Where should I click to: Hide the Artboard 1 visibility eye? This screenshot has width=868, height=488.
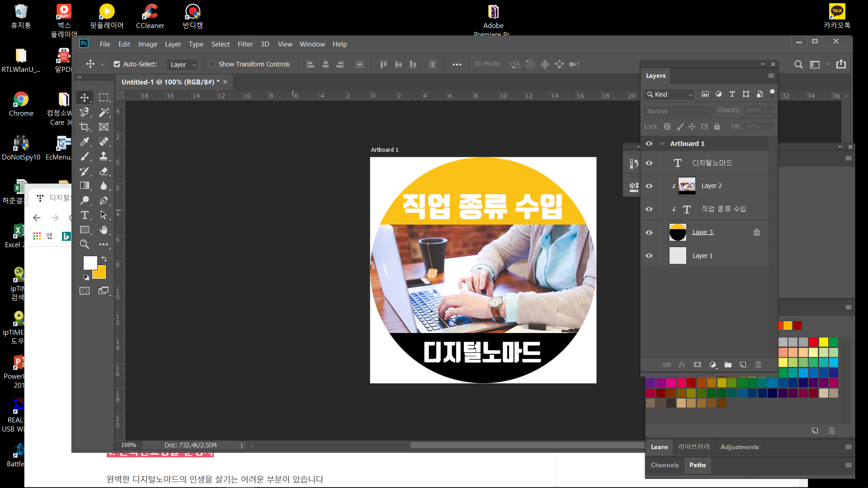pyautogui.click(x=649, y=144)
